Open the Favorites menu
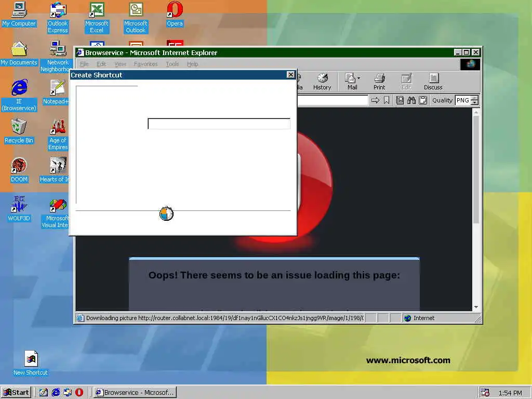532x399 pixels. 145,64
